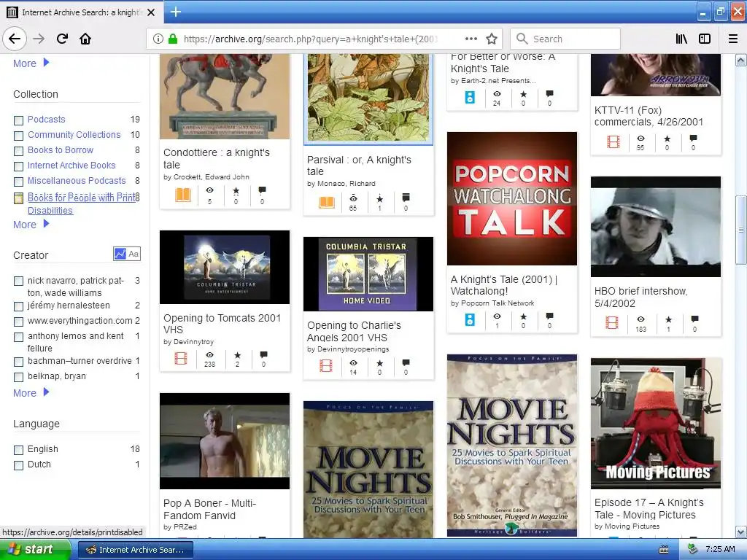The height and width of the screenshot is (560, 747).
Task: Check the Books to Borrow checkbox
Action: (18, 151)
